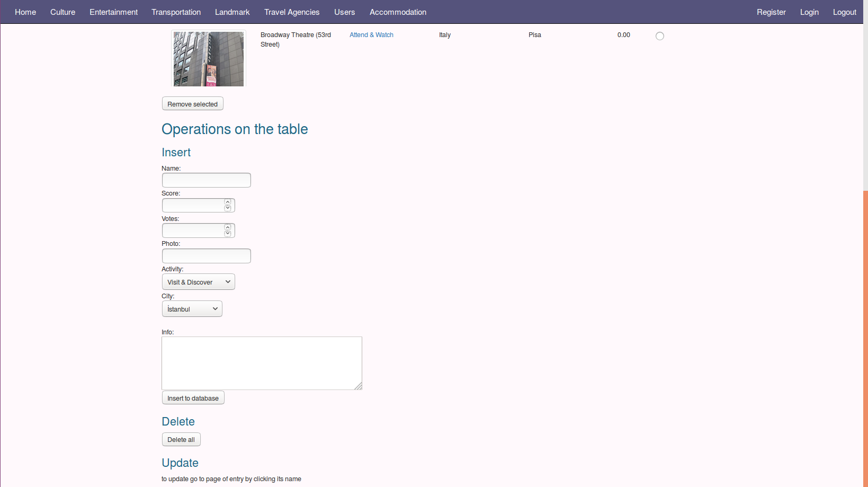Viewport: 868px width, 487px height.
Task: Open the City dropdown showing İstanbul
Action: [x=192, y=309]
